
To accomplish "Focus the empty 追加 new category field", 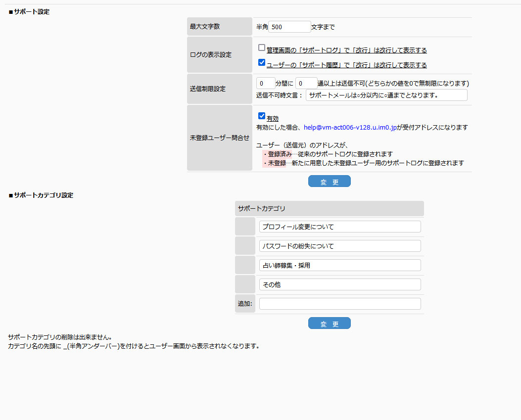I will pyautogui.click(x=340, y=304).
